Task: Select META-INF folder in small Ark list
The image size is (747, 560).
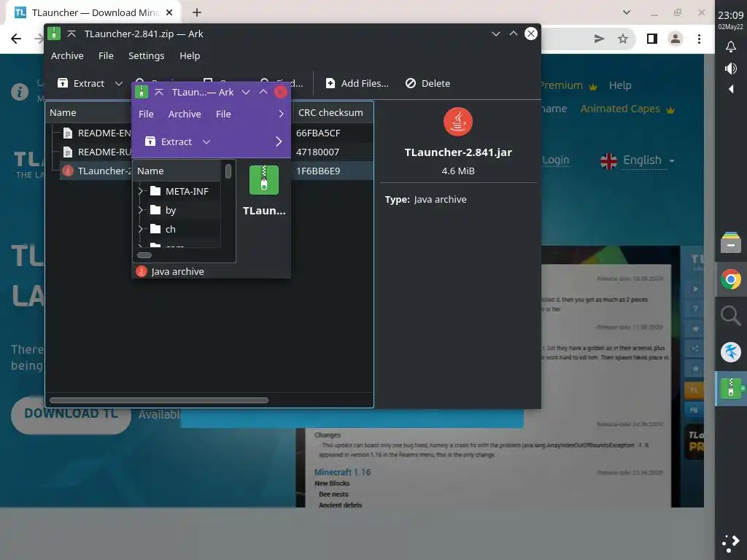Action: click(x=179, y=192)
